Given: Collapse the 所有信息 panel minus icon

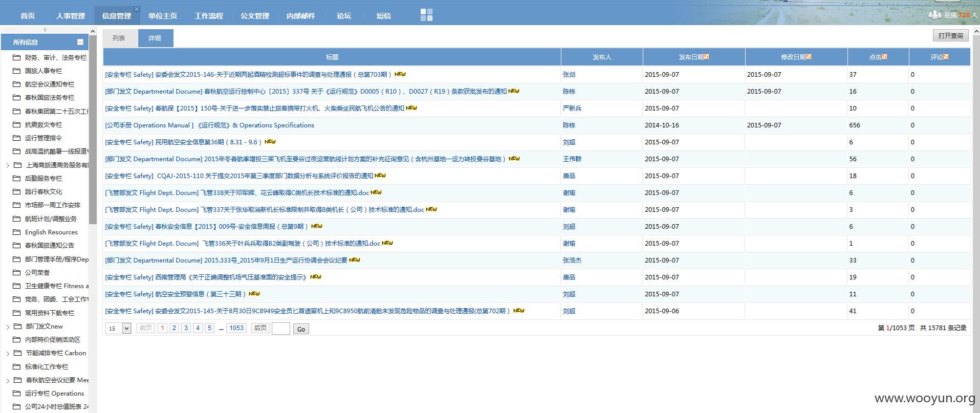Looking at the screenshot, I should coord(80,42).
